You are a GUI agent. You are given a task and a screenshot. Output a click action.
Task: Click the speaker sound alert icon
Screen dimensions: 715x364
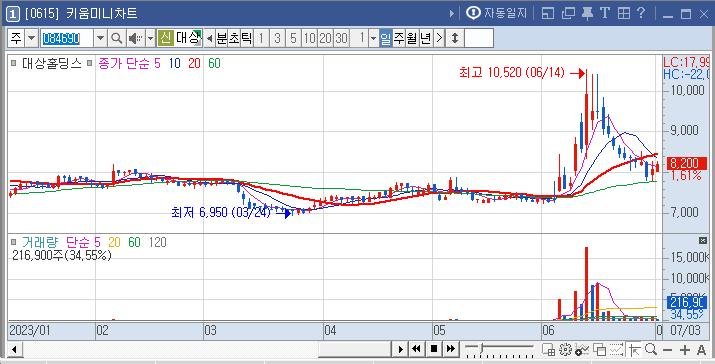click(x=135, y=38)
